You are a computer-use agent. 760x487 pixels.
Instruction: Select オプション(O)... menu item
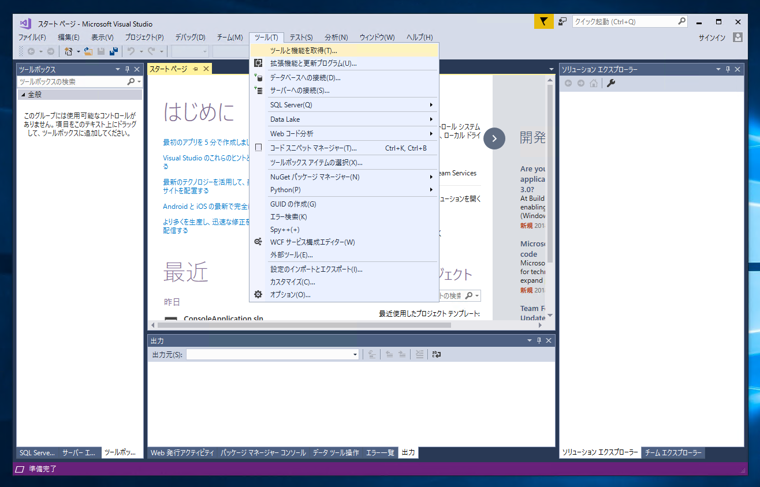(345, 295)
